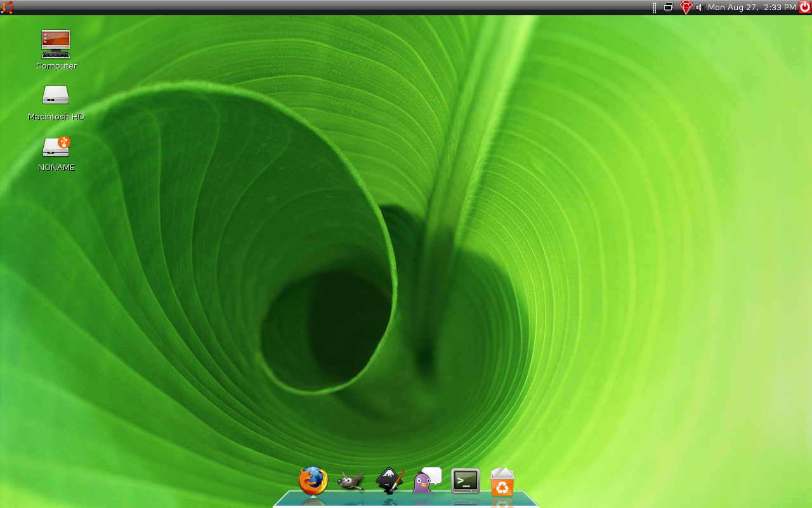Open the Ubuntu logo main menu
This screenshot has width=812, height=508.
(7, 7)
